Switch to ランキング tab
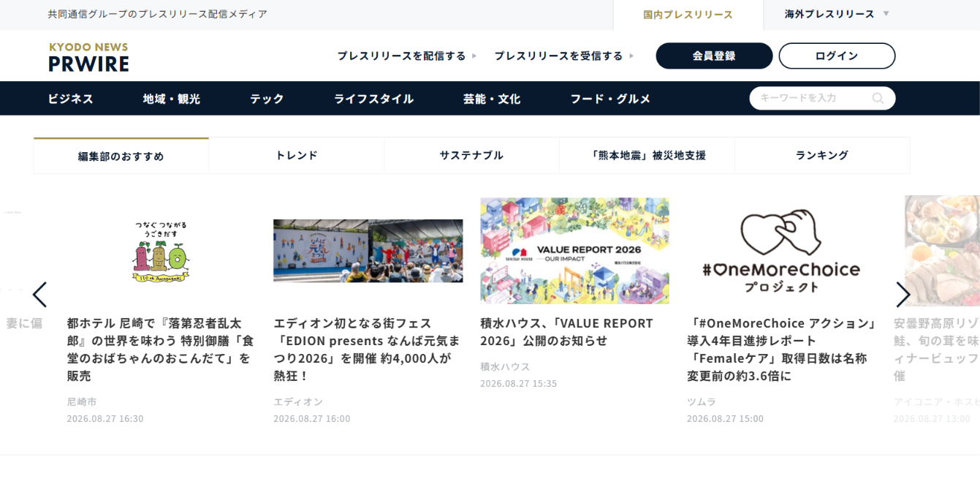This screenshot has width=980, height=487. pos(822,155)
